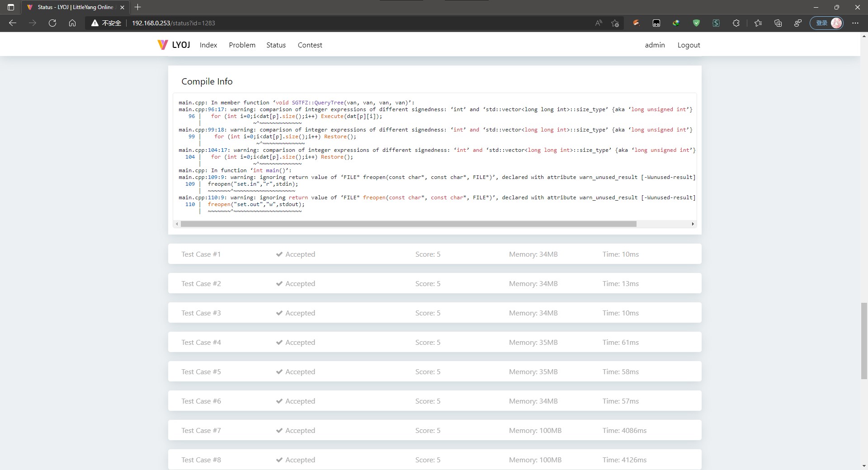This screenshot has height=470, width=868.
Task: Click the new tab plus button
Action: coord(137,7)
